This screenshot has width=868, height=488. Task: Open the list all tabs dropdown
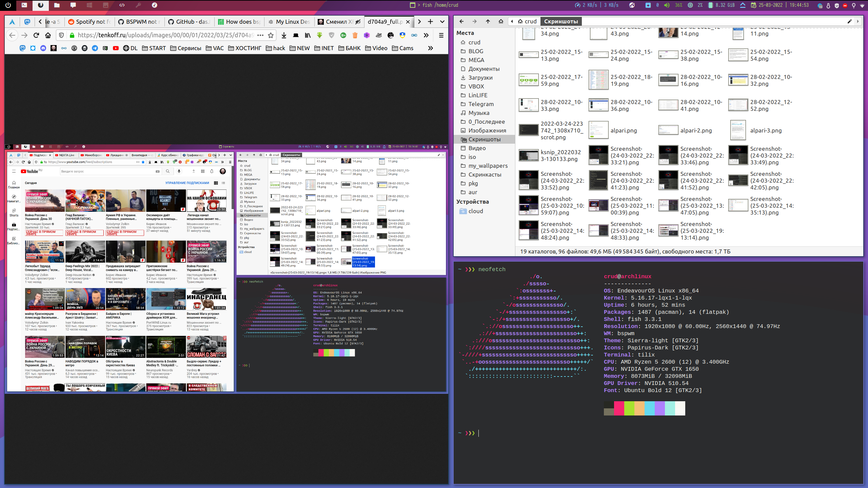tap(442, 22)
